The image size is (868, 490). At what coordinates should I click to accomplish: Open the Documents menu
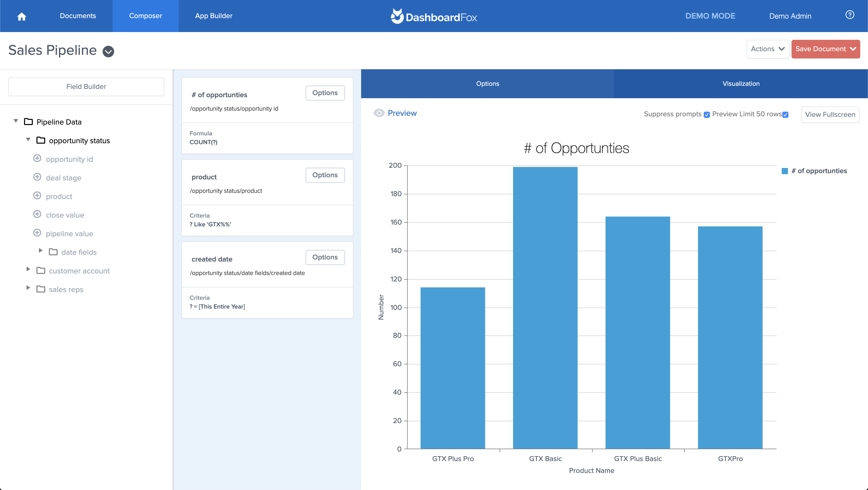tap(78, 16)
